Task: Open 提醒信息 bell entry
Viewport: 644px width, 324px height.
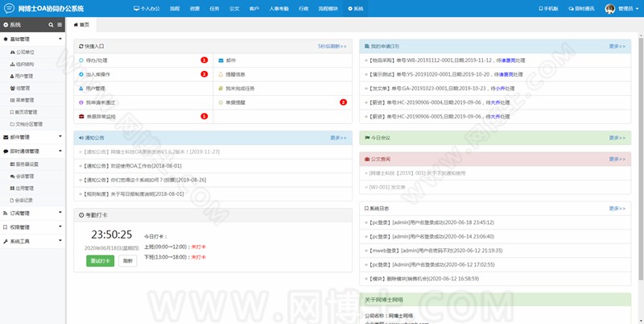Action: [283, 74]
